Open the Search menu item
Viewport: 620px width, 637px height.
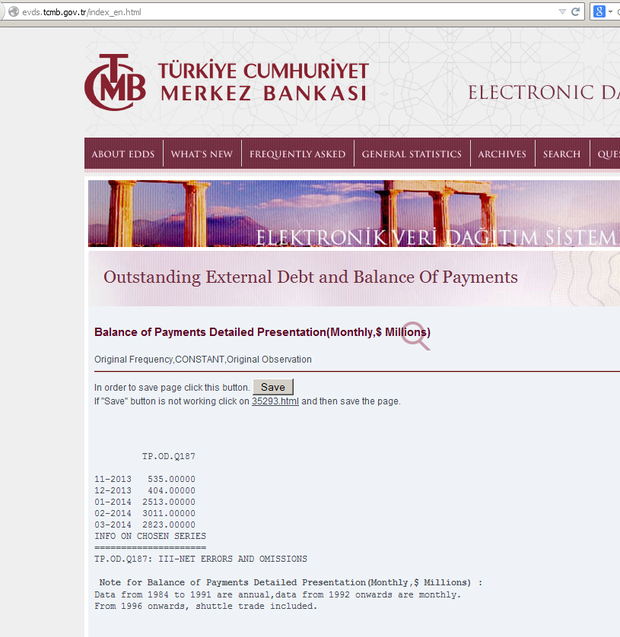561,154
